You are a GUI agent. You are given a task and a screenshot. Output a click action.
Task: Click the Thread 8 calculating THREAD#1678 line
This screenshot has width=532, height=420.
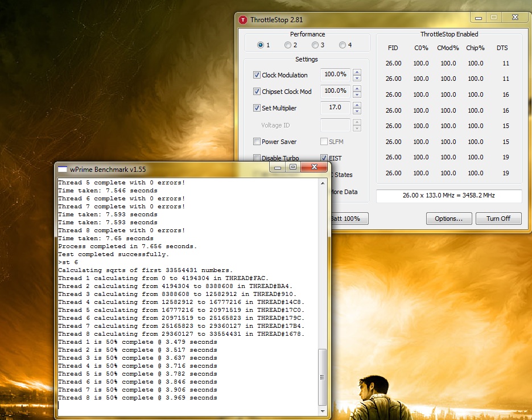(x=181, y=334)
